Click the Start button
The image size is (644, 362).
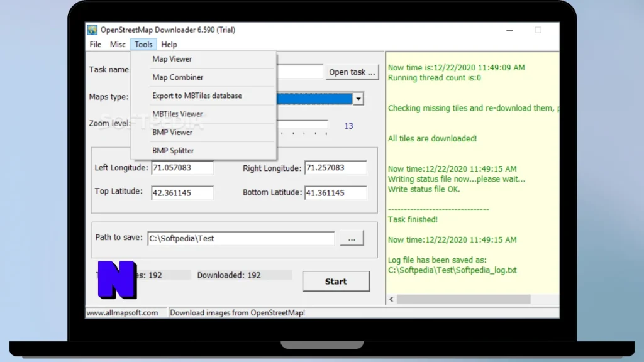pyautogui.click(x=336, y=282)
